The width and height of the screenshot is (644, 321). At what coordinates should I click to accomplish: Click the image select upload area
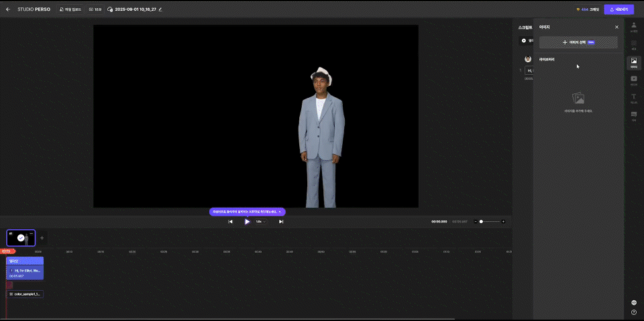coord(578,42)
